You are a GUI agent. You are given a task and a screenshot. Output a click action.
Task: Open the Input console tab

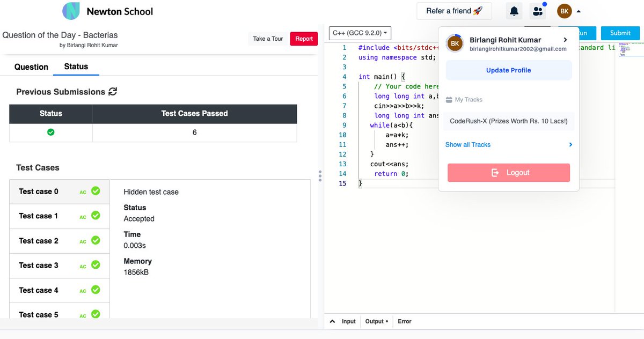(349, 321)
